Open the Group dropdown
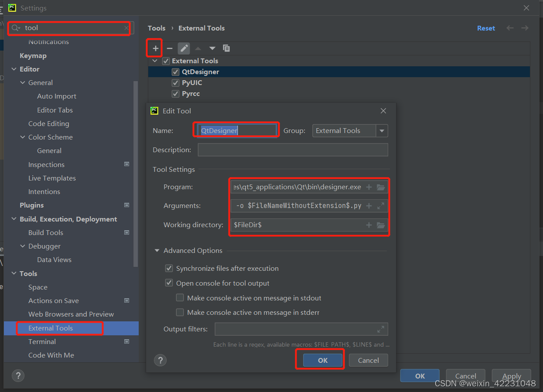The width and height of the screenshot is (543, 392). pyautogui.click(x=382, y=131)
